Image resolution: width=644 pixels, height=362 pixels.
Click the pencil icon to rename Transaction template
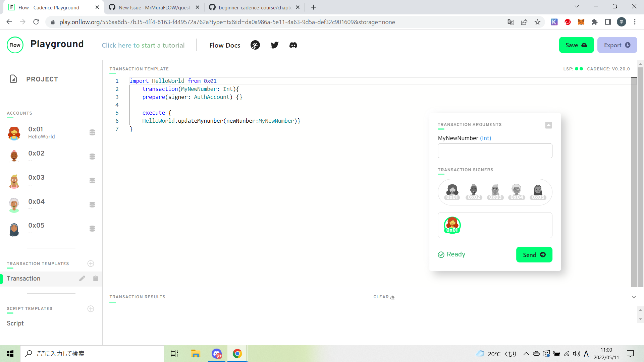click(x=82, y=278)
